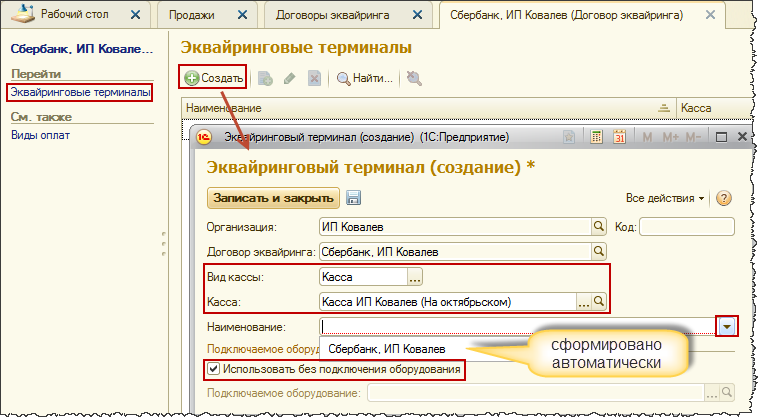This screenshot has width=758, height=418.
Task: Open the Рабочий стол tab
Action: 74,14
